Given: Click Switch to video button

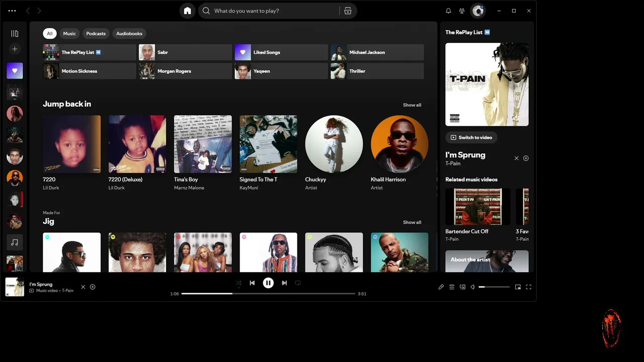Looking at the screenshot, I should (471, 137).
